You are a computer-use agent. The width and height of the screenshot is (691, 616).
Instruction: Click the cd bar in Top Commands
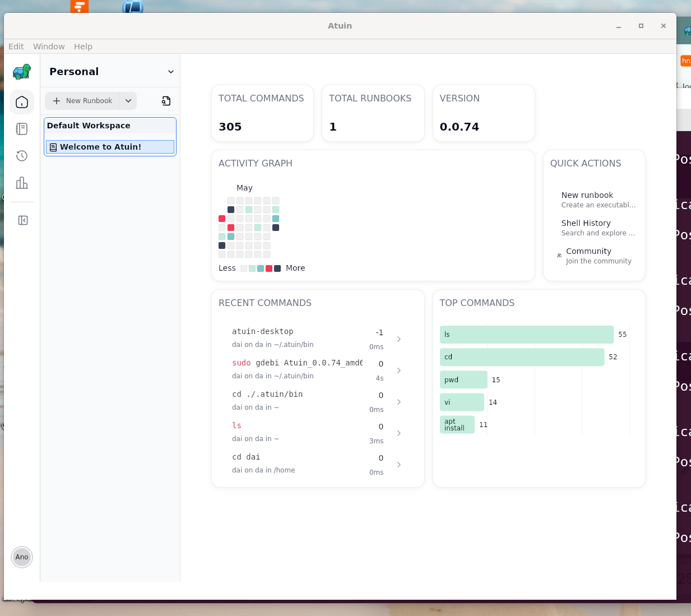click(x=522, y=357)
